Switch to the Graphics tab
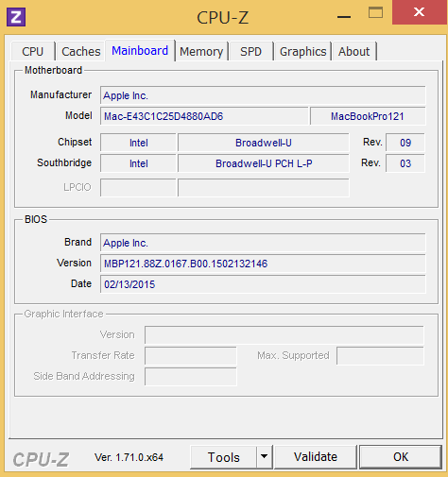The height and width of the screenshot is (477, 448). click(x=302, y=51)
